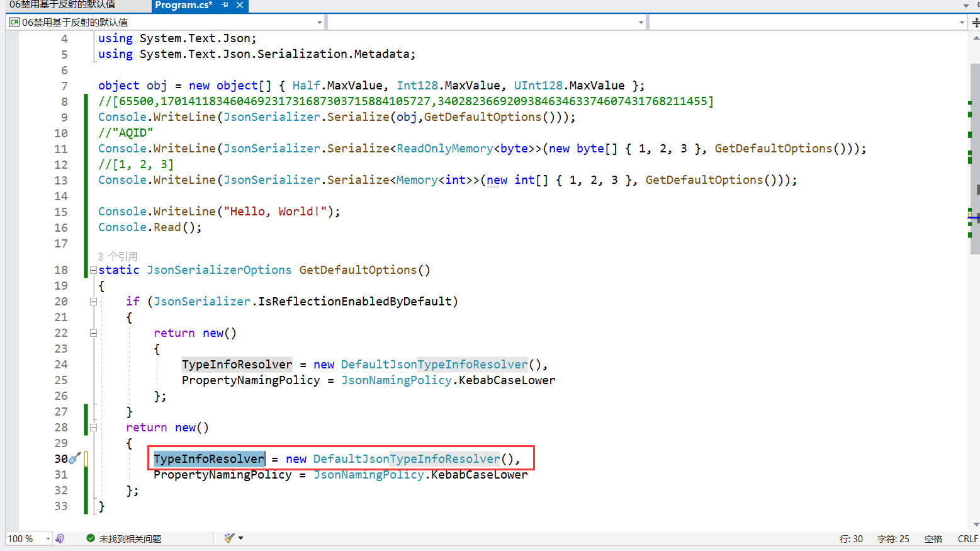Click the "Hello, World!" string on line 15

click(x=275, y=212)
